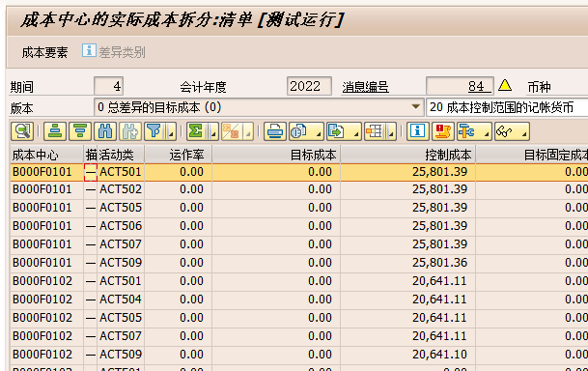
Task: Open the Find binoculars tool
Action: click(x=105, y=131)
